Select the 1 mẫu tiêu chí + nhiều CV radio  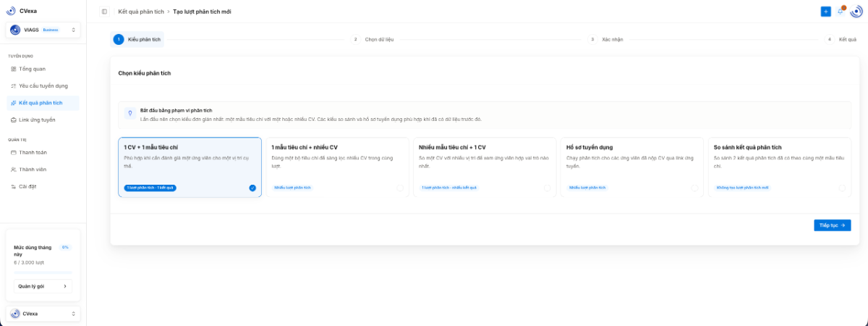coord(400,188)
